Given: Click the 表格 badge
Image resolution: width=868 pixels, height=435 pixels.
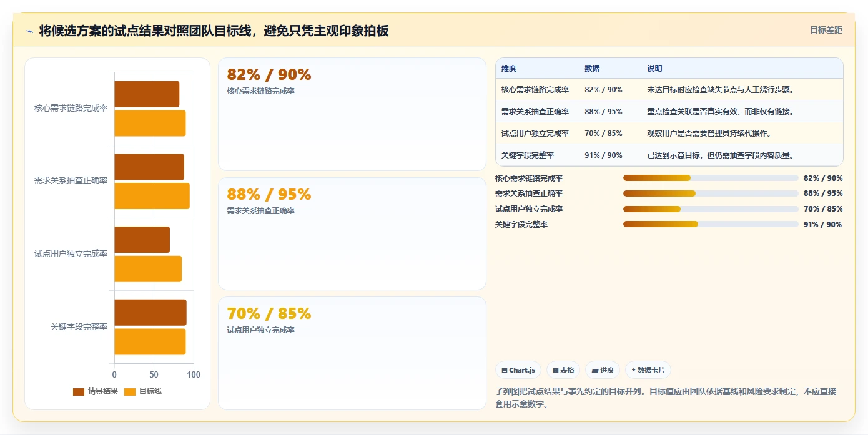Looking at the screenshot, I should click(x=563, y=370).
